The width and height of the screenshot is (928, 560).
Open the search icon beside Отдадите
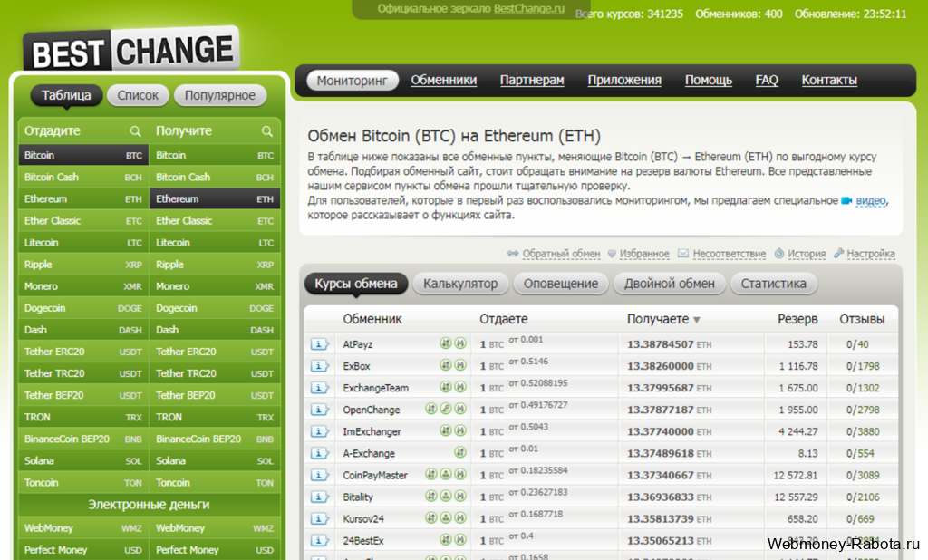tap(136, 130)
